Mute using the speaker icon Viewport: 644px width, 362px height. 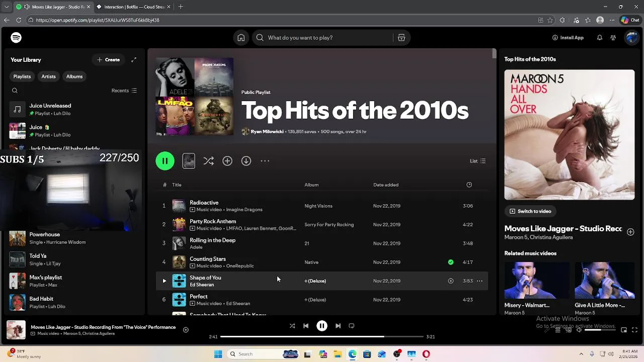(x=579, y=330)
